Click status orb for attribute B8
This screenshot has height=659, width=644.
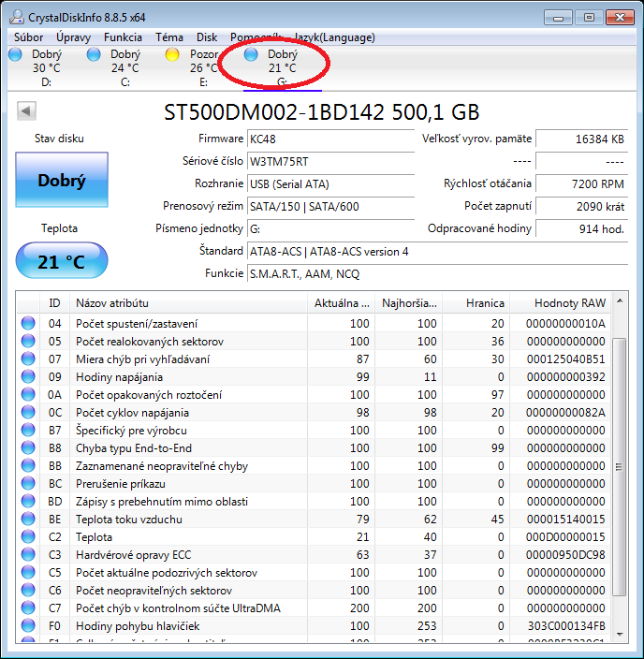[x=28, y=447]
